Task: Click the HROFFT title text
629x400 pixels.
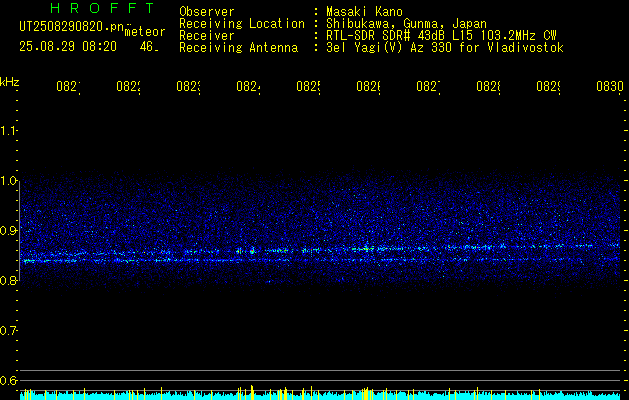Action: (103, 8)
